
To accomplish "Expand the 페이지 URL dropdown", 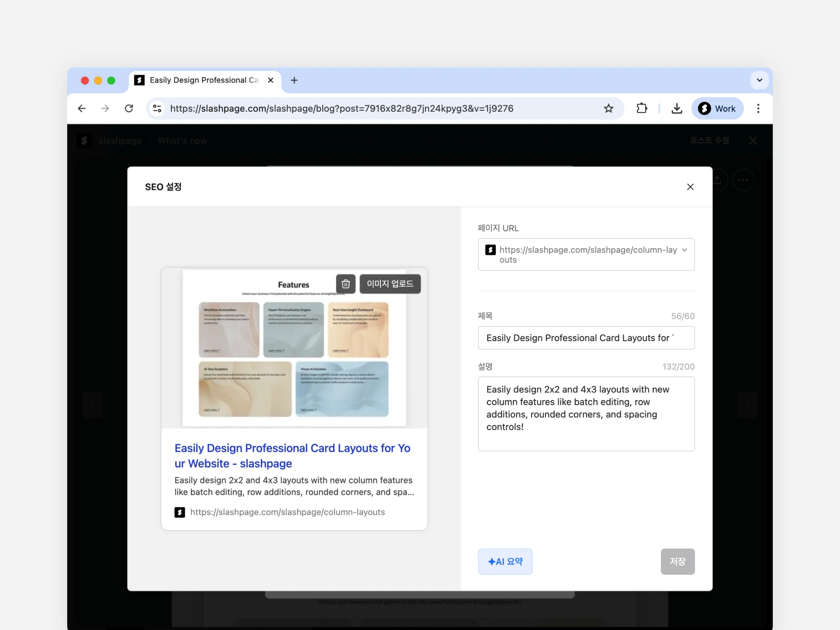I will (685, 250).
